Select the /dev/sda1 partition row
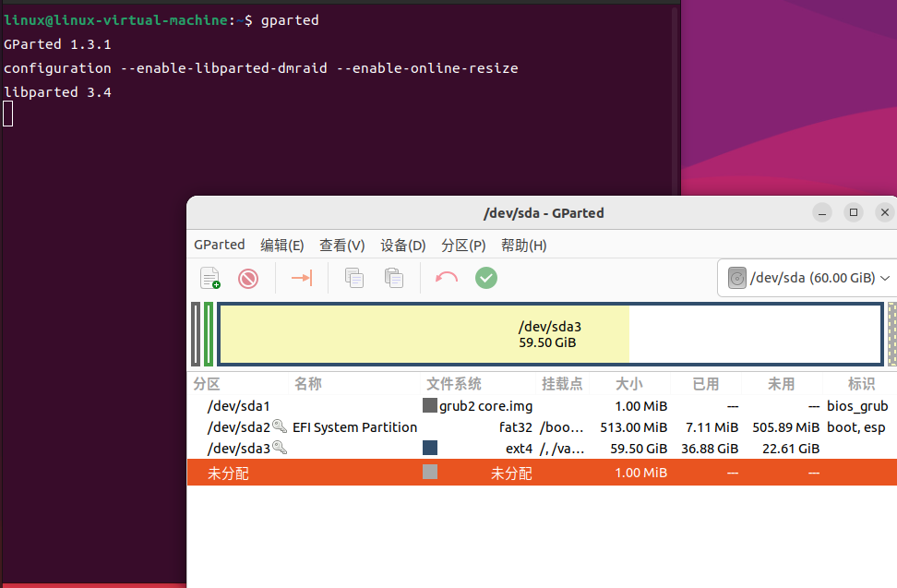Viewport: 897px width, 588px height. (542, 406)
